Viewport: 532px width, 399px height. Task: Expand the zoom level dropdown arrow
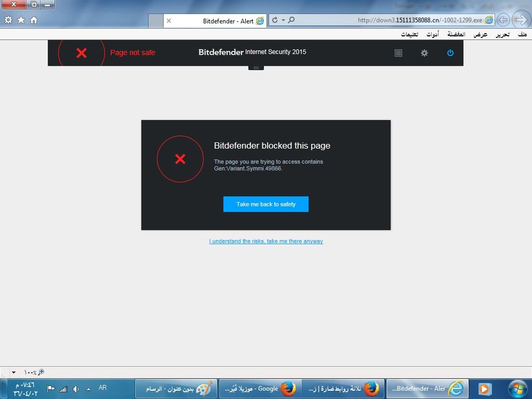14,372
